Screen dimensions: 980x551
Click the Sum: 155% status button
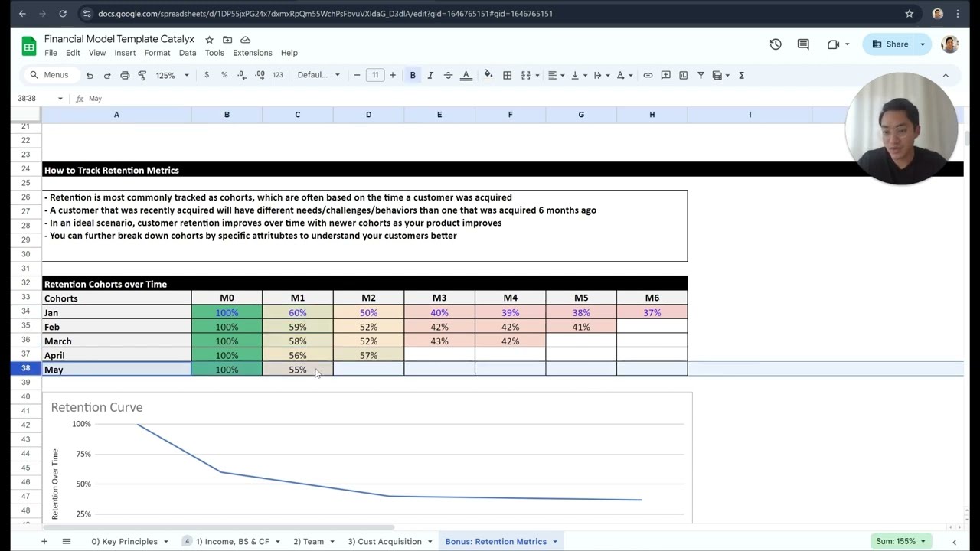point(900,541)
